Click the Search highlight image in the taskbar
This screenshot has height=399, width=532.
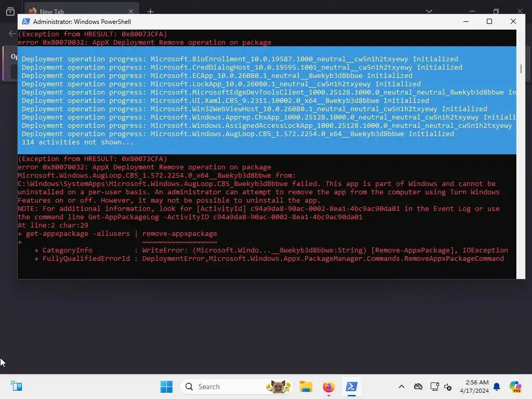tap(278, 387)
